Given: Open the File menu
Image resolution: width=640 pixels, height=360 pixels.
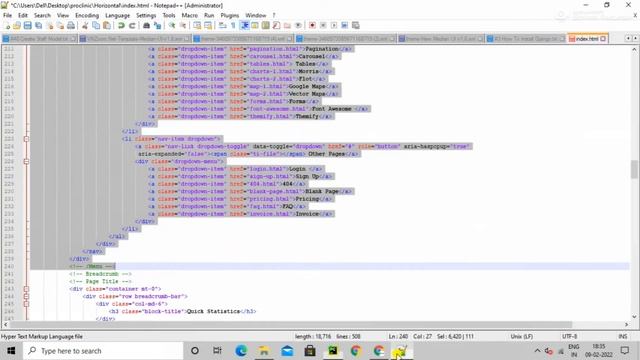Looking at the screenshot, I should (7, 16).
